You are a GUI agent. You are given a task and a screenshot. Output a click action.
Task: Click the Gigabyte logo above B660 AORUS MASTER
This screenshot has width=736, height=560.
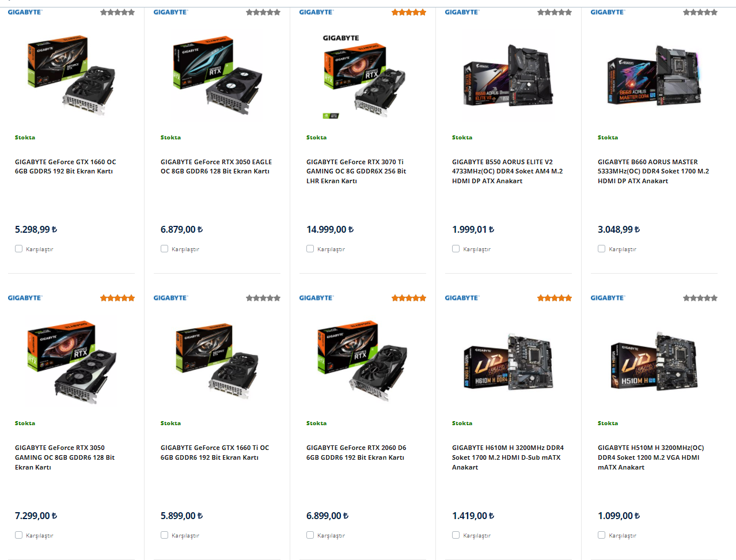(608, 12)
